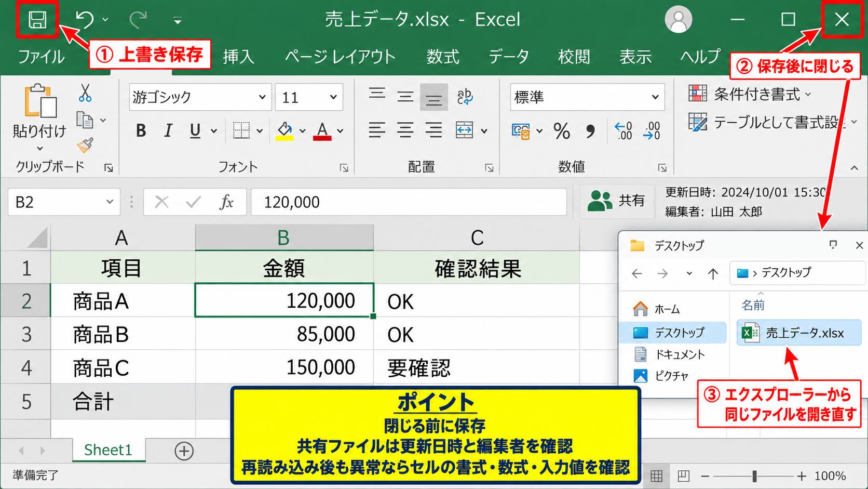Image resolution: width=868 pixels, height=489 pixels.
Task: Switch to the ページ レイアウト tab
Action: click(340, 56)
